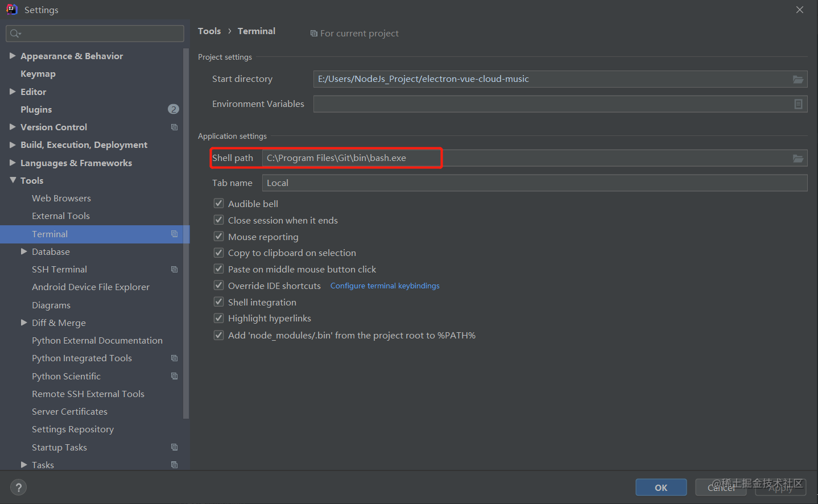
Task: Open the Environment Variables editor icon
Action: [x=798, y=104]
